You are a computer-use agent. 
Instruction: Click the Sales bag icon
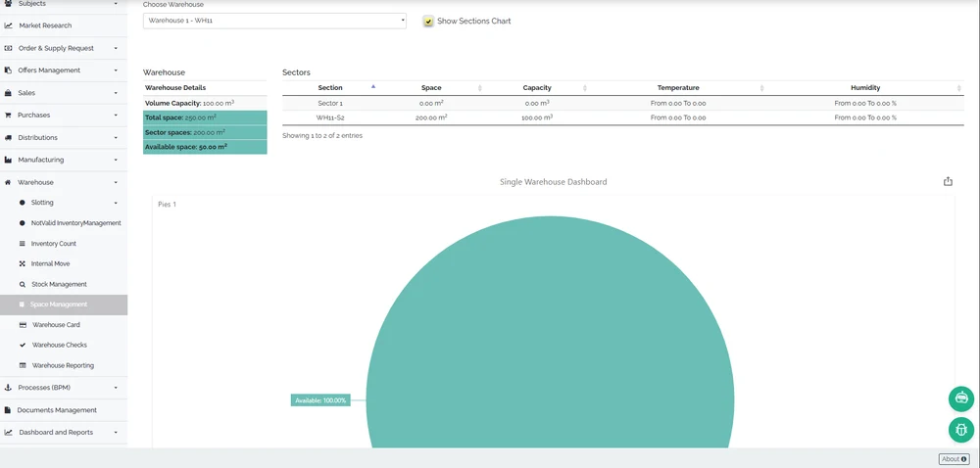coord(8,93)
